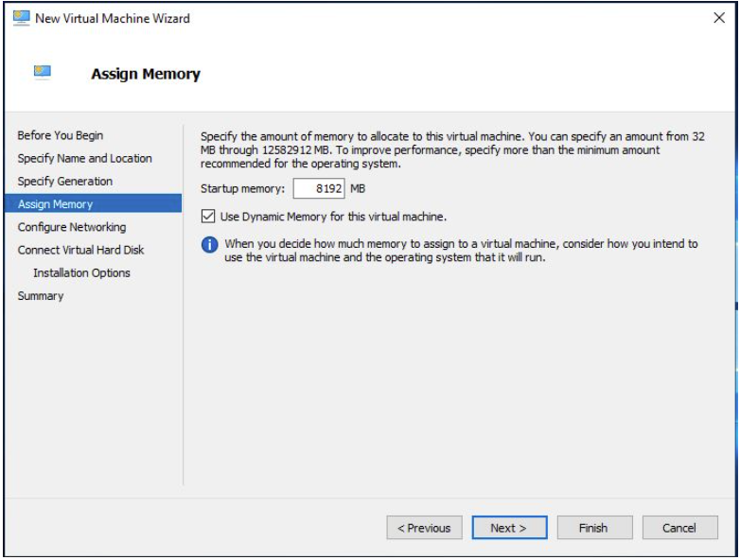Close the New Virtual Machine Wizard window
This screenshot has width=740, height=560.
[719, 18]
